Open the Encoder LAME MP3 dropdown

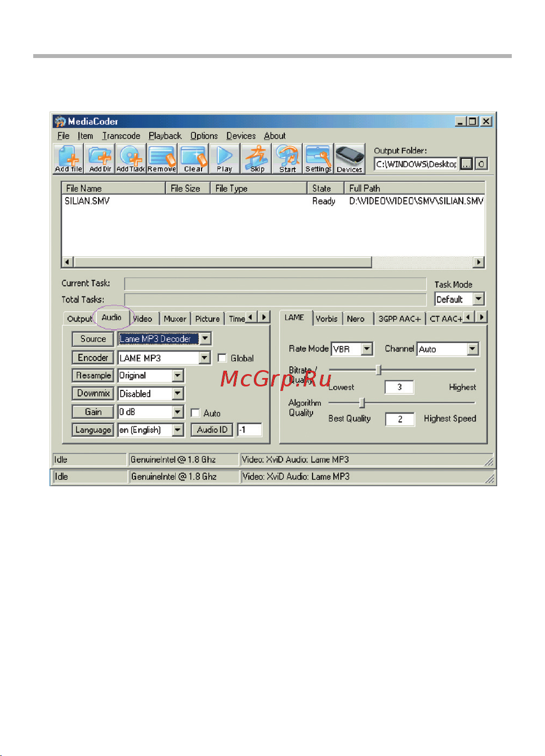(205, 358)
